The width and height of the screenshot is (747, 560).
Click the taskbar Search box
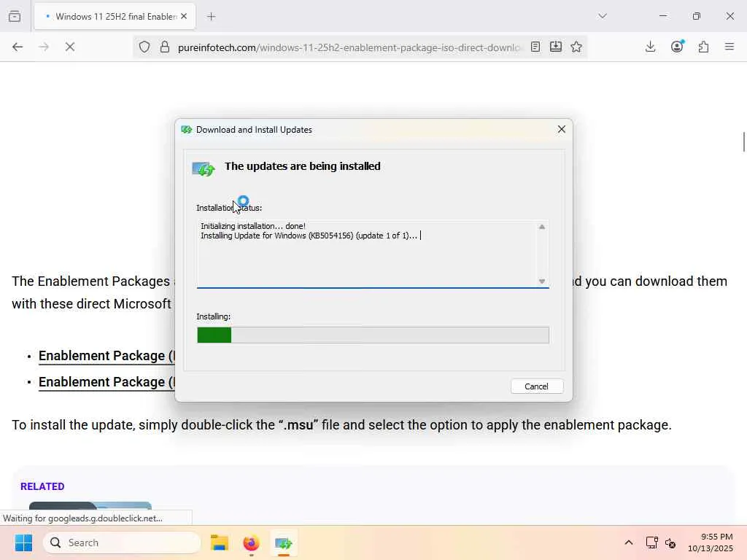click(x=122, y=542)
